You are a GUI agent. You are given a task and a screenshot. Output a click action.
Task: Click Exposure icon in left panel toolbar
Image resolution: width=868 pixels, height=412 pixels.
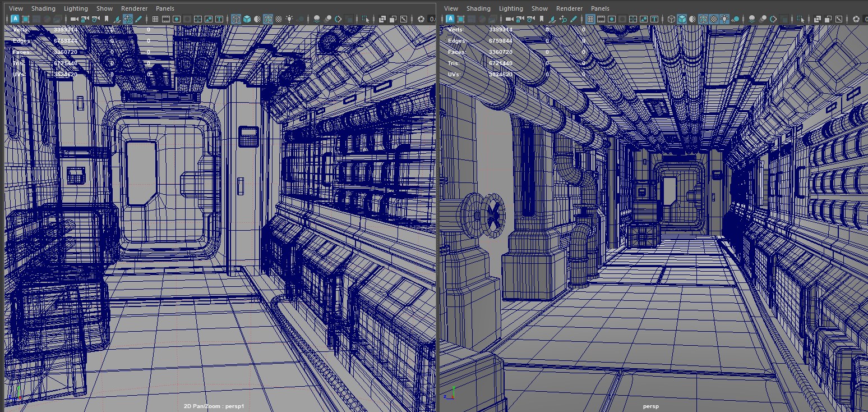point(421,19)
